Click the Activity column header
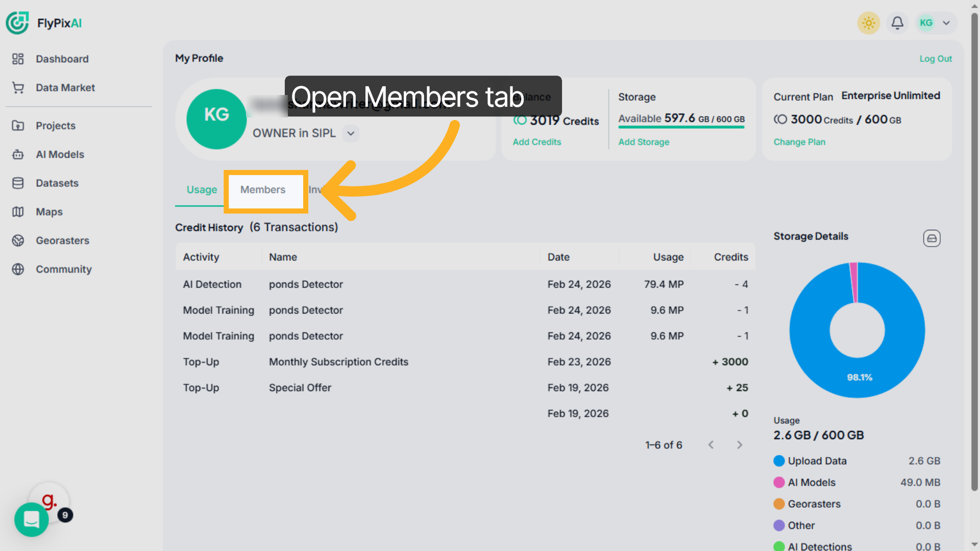980x551 pixels. point(201,257)
